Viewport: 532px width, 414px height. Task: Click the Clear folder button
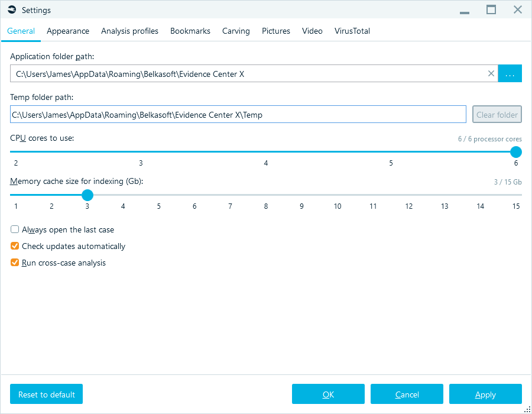click(497, 114)
